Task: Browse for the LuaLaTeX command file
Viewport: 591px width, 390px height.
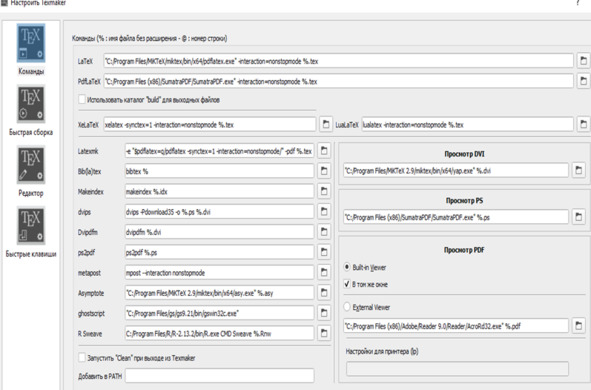Action: pyautogui.click(x=583, y=124)
